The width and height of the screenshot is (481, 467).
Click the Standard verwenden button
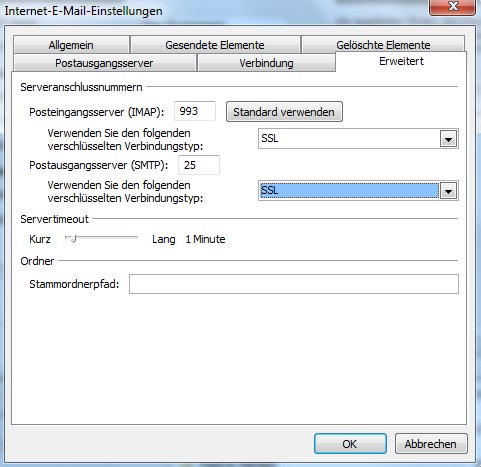[284, 112]
